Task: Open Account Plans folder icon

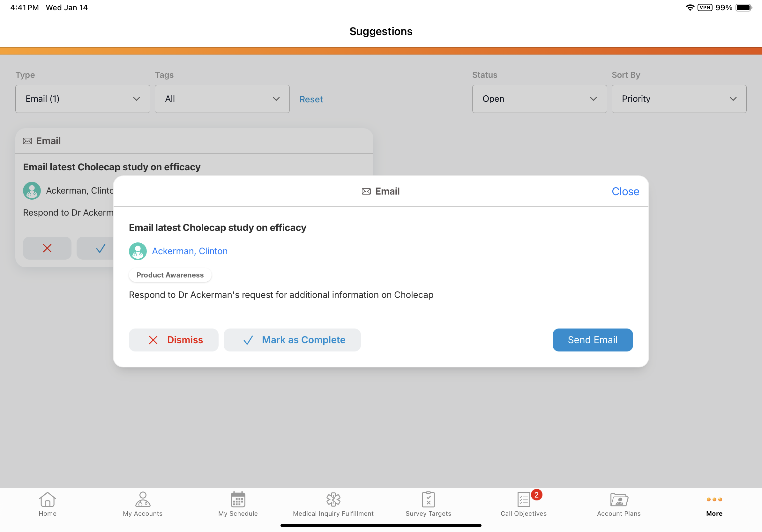Action: [619, 499]
